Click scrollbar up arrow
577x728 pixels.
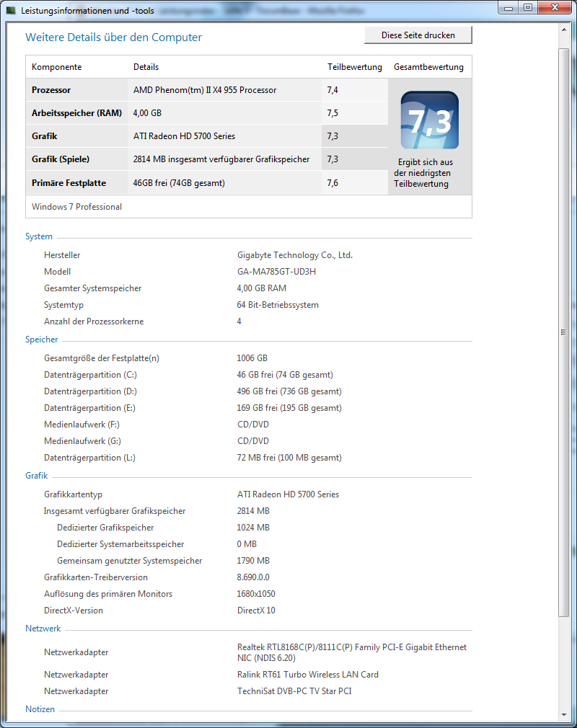point(563,30)
